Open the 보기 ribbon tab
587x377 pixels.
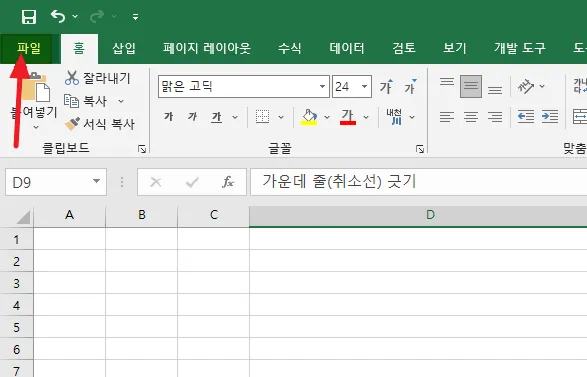click(455, 48)
